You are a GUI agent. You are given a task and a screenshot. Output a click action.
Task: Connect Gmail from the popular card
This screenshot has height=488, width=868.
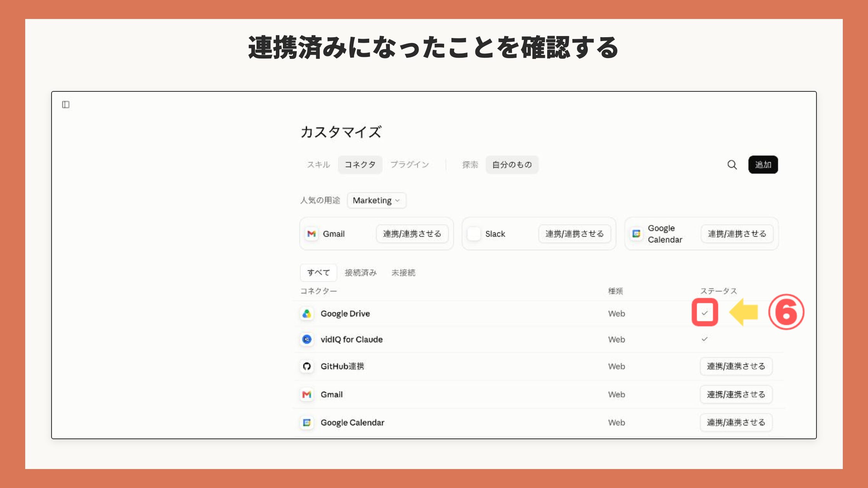coord(412,234)
